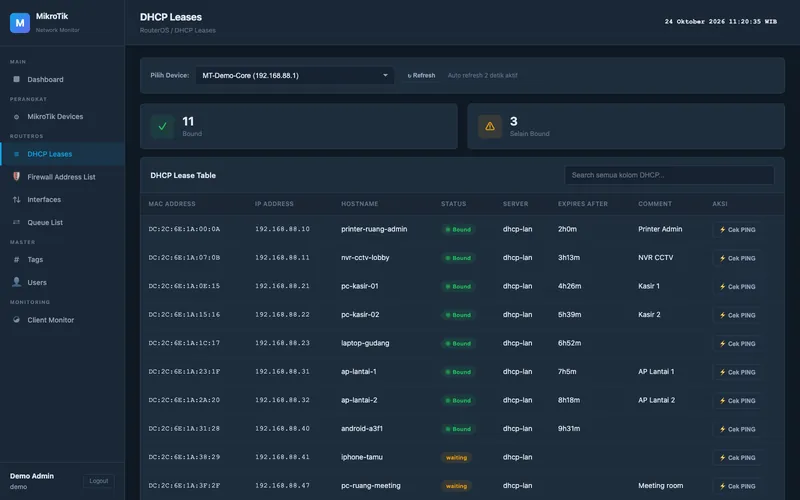This screenshot has height=500, width=800.
Task: Click the Interfaces arrows icon
Action: (16, 199)
